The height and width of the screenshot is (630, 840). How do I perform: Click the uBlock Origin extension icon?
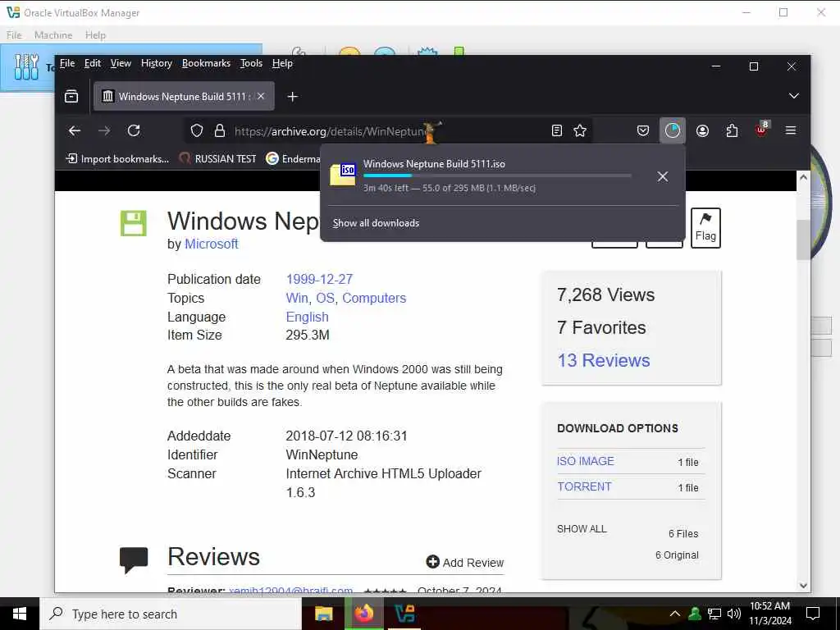pos(762,129)
